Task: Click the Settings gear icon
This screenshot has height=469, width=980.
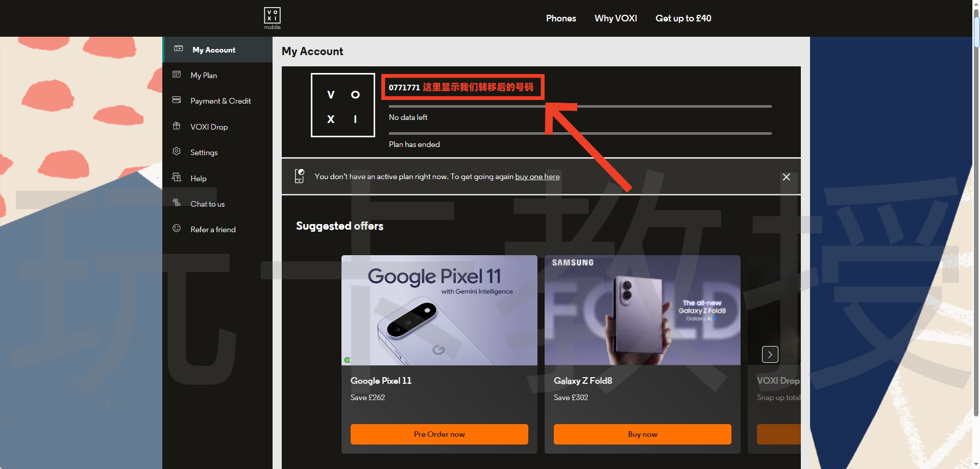Action: [177, 152]
